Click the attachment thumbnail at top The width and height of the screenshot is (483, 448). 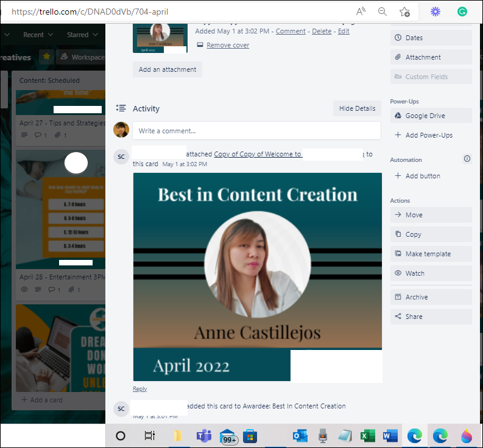pos(160,38)
